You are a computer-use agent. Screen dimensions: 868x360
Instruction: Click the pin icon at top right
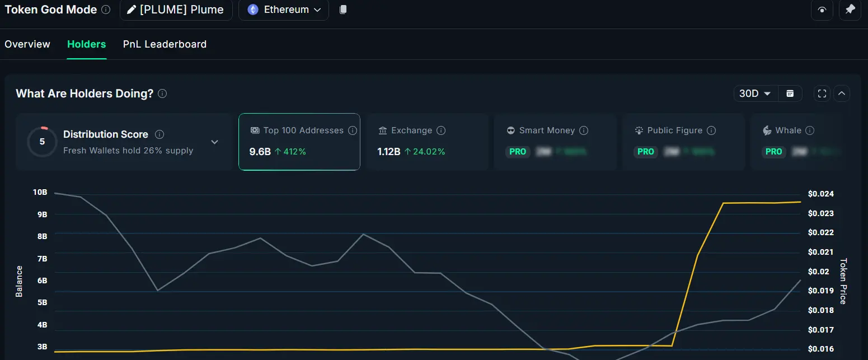(x=850, y=10)
